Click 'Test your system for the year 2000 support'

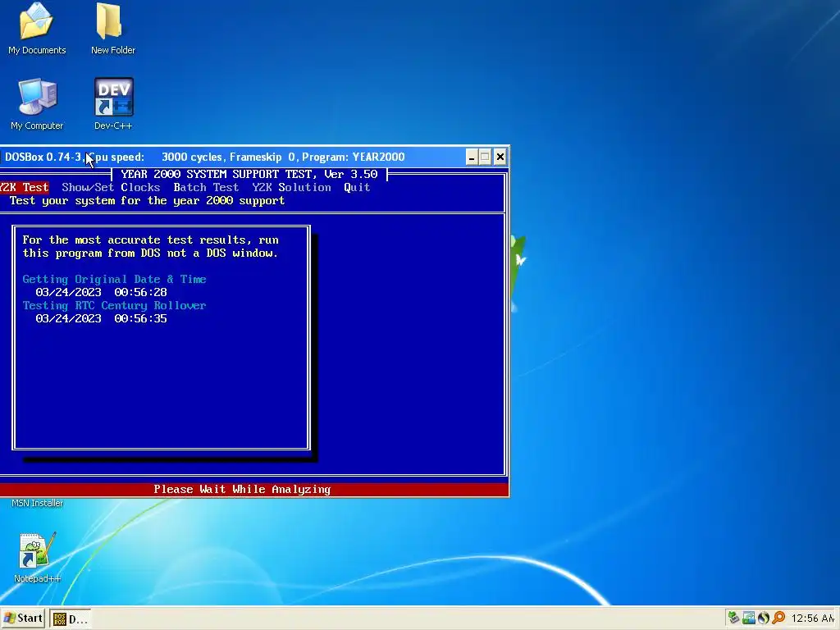(x=147, y=200)
